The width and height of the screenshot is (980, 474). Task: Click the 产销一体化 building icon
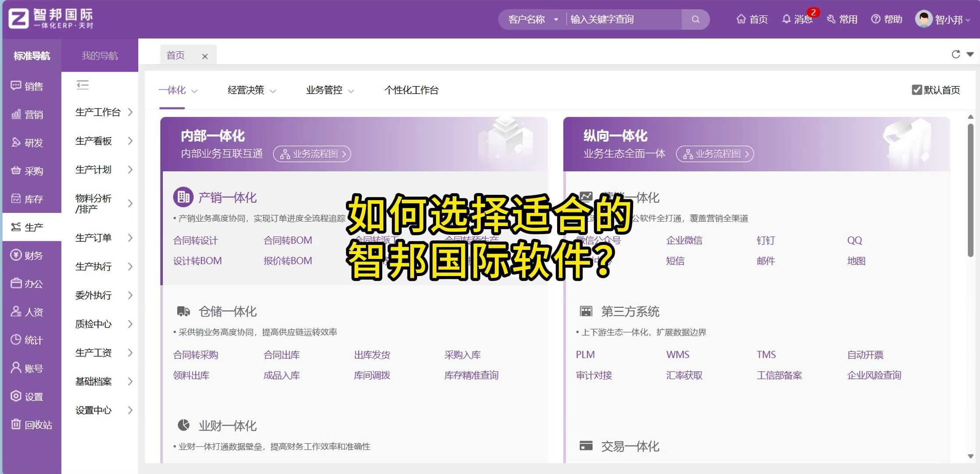[183, 197]
